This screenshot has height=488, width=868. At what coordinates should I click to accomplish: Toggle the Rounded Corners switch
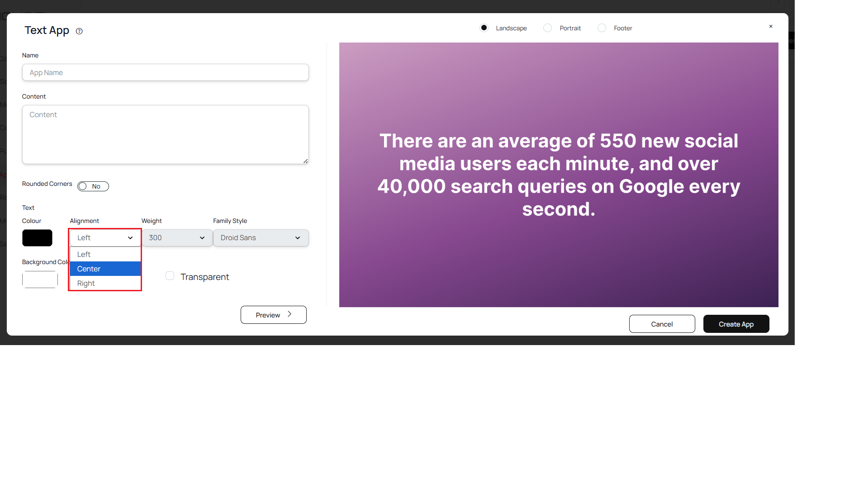(x=93, y=186)
